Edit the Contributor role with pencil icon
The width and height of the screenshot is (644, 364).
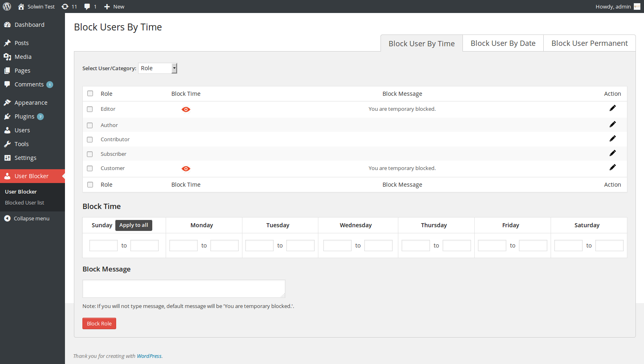click(x=613, y=138)
